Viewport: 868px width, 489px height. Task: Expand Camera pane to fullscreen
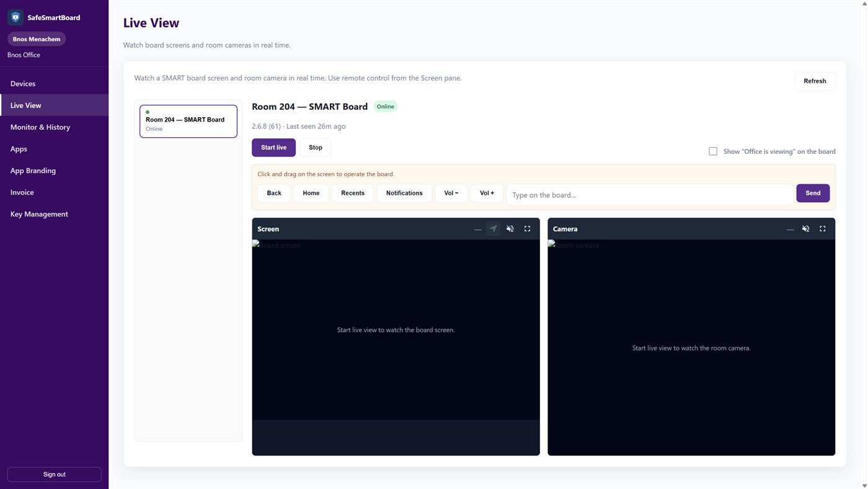pos(823,229)
